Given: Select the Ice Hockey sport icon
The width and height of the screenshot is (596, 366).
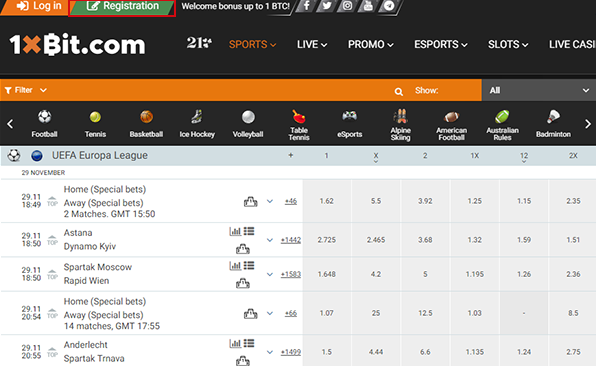Looking at the screenshot, I should tap(197, 117).
